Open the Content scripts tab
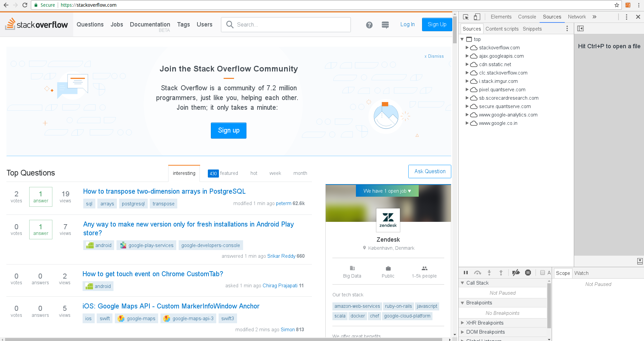 502,29
